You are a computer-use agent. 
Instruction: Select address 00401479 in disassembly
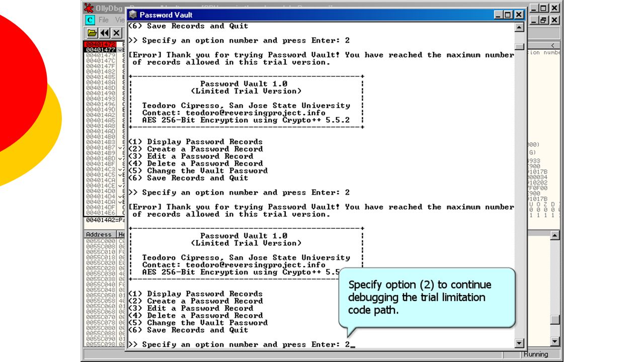(x=101, y=55)
